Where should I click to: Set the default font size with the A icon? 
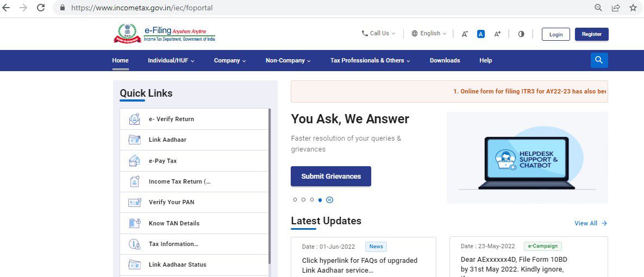[481, 34]
